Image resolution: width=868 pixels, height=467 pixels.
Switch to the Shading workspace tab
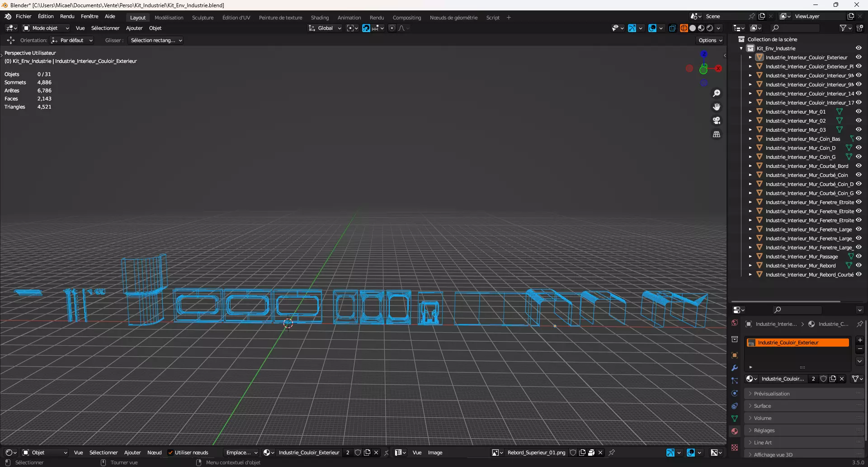coord(320,18)
